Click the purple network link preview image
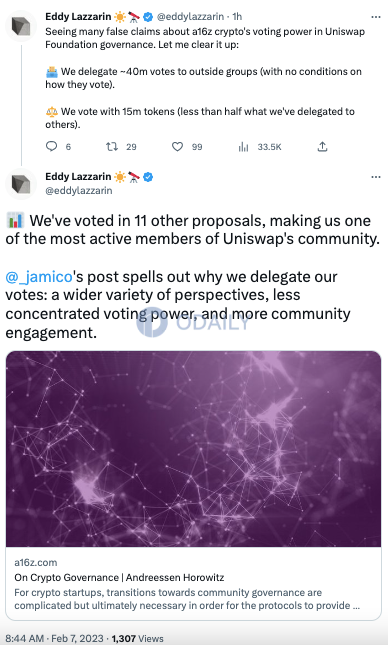Image resolution: width=388 pixels, height=645 pixels. coord(193,449)
